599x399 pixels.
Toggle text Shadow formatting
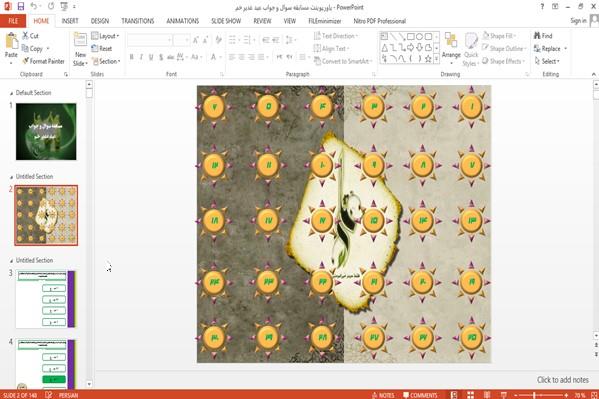pos(161,57)
